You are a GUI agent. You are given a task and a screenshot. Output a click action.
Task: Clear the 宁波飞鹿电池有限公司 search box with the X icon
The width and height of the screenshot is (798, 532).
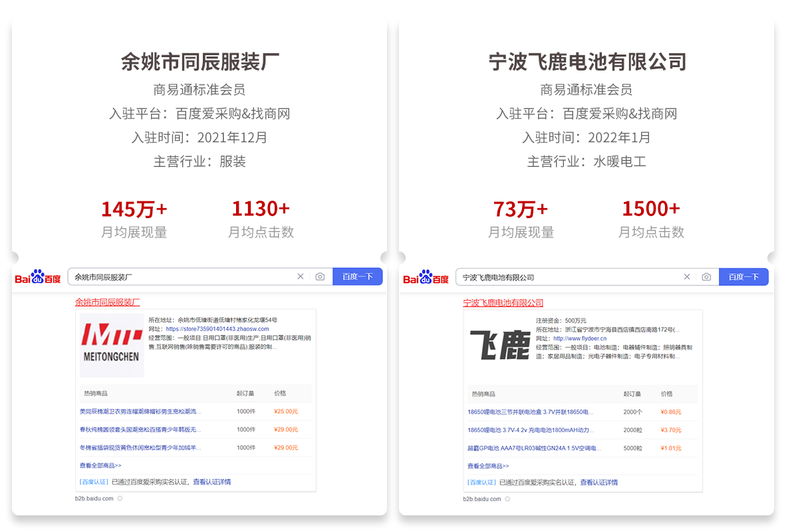(687, 277)
